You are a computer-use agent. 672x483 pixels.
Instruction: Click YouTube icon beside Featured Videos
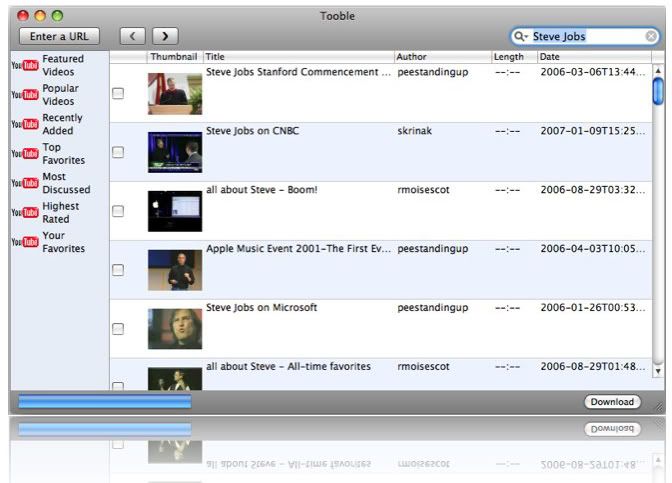[x=25, y=65]
